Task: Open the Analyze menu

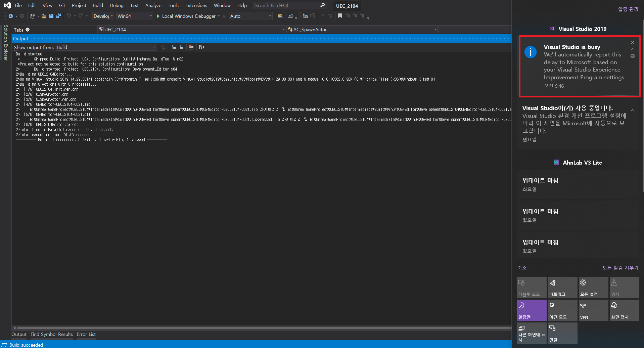Action: coord(153,5)
